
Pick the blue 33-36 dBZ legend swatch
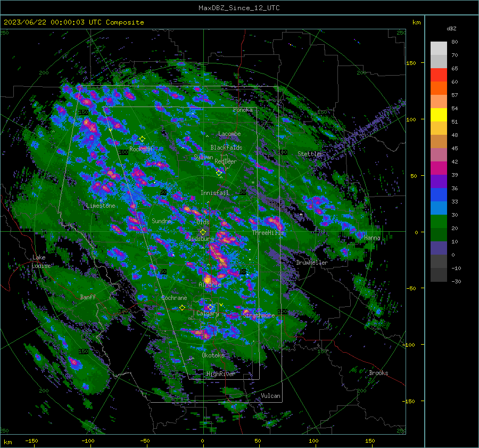pyautogui.click(x=439, y=194)
